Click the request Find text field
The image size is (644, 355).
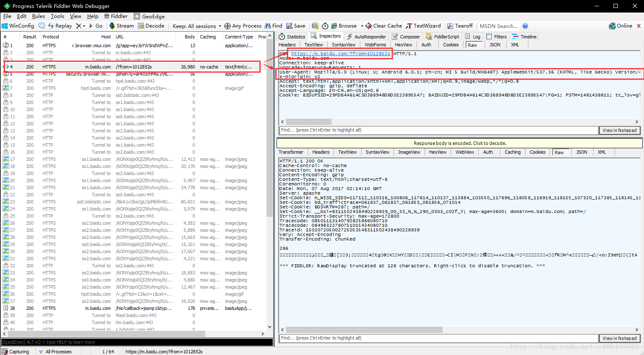[x=438, y=130]
